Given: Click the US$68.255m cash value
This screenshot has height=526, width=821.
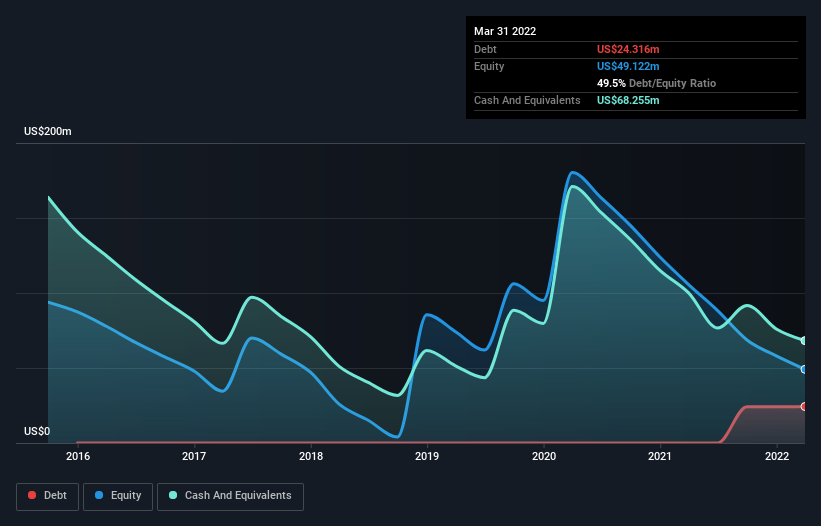Looking at the screenshot, I should [628, 100].
